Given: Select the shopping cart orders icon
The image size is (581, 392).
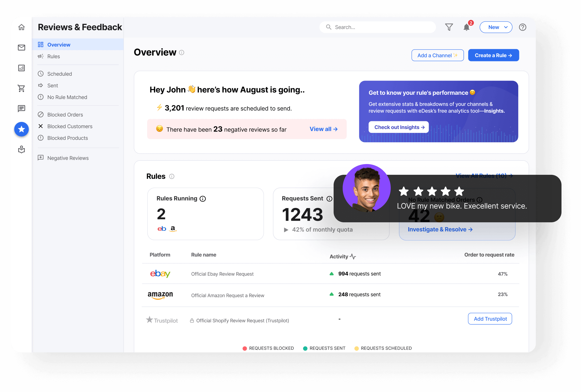Looking at the screenshot, I should point(21,88).
